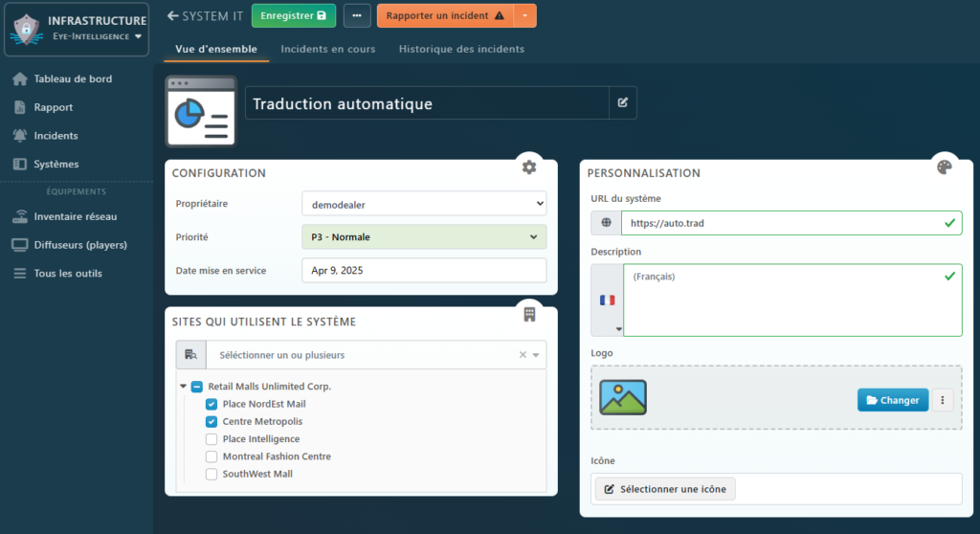Uncheck the Place NordEst Mail checkbox
Screen dimensions: 980x534
pos(212,405)
